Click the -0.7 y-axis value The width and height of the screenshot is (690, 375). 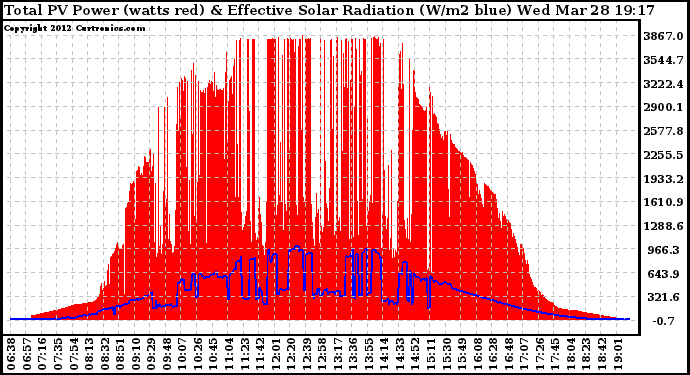(x=663, y=321)
